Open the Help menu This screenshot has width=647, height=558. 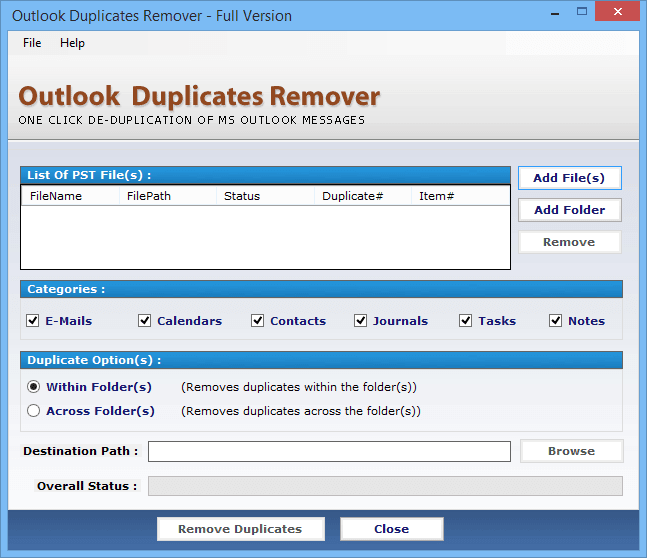coord(72,43)
